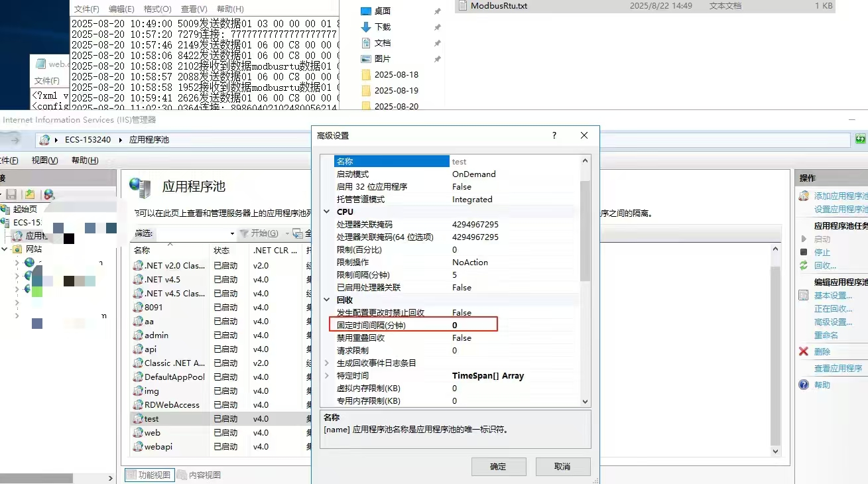Image resolution: width=868 pixels, height=484 pixels.
Task: Click the app pool icon for DefaultAppPool
Action: click(138, 377)
